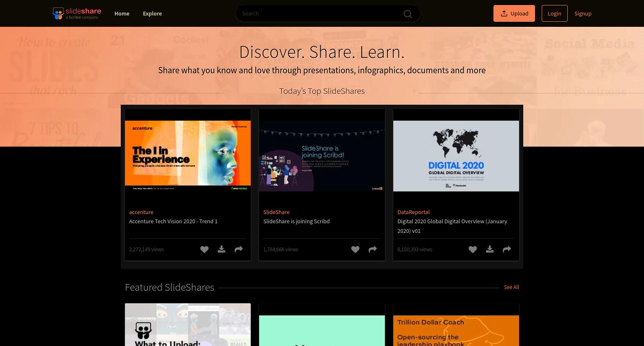Open Digital 2020 world map thumbnail
The height and width of the screenshot is (346, 644).
[456, 156]
